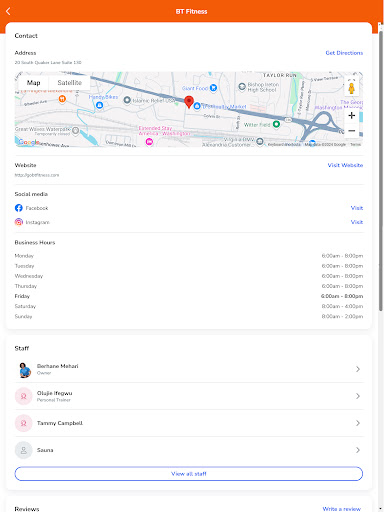Select Berhane Mehari name text

click(57, 366)
